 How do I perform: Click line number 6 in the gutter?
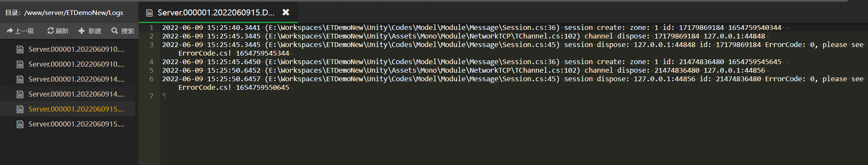[151, 79]
